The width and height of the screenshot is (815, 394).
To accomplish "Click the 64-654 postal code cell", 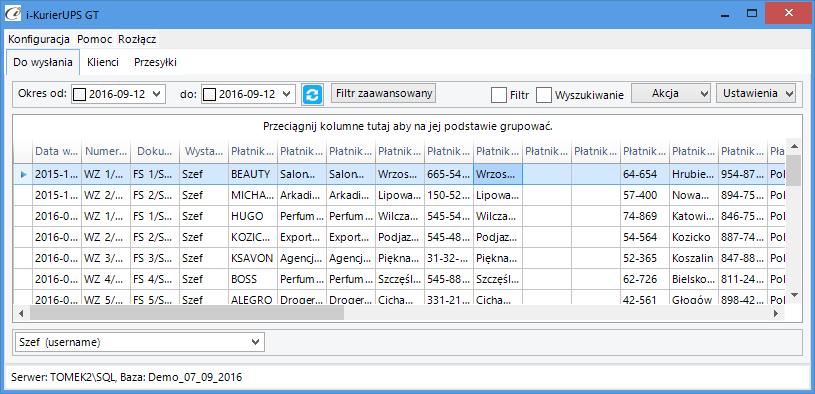I will [645, 174].
